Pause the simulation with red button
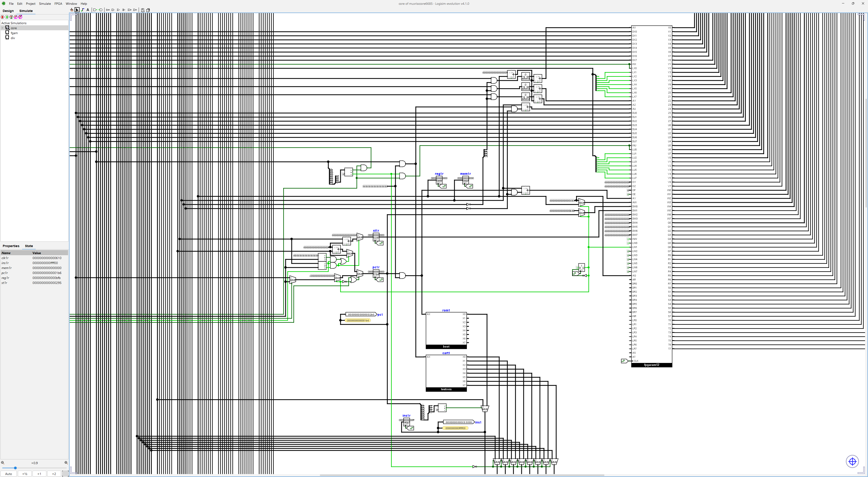The width and height of the screenshot is (868, 477). click(x=3, y=17)
